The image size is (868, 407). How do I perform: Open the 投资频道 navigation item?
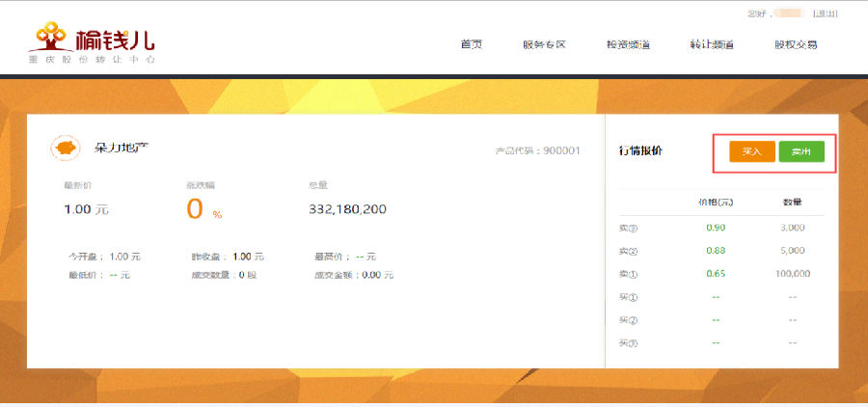[x=628, y=44]
